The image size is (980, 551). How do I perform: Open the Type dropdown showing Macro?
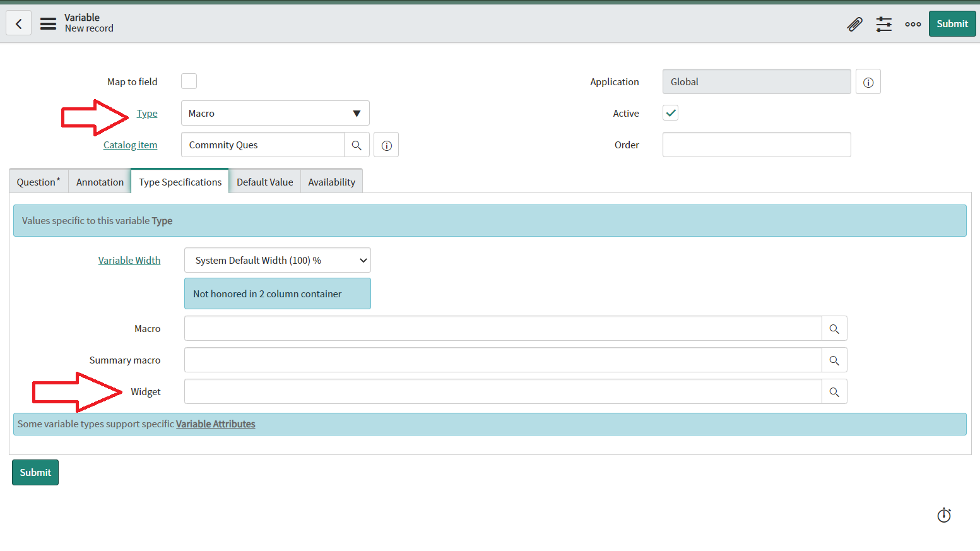pyautogui.click(x=275, y=113)
